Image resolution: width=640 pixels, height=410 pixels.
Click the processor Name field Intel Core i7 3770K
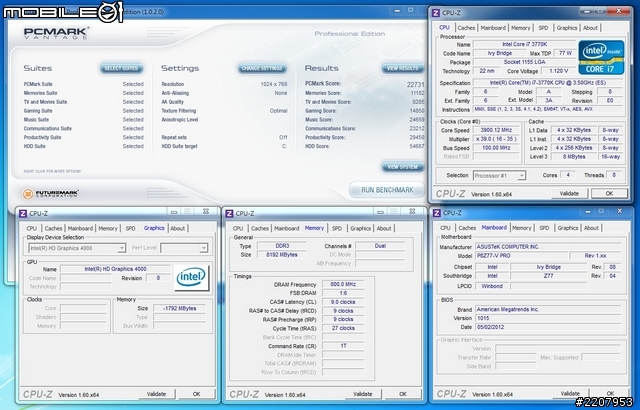[x=524, y=44]
